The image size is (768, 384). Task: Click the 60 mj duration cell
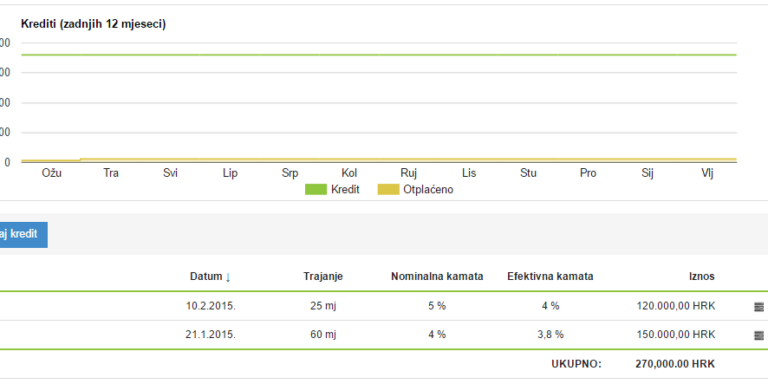[323, 335]
